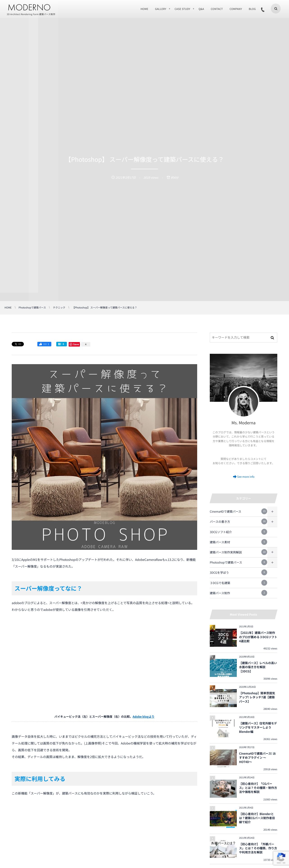Open the BLOG menu item
The image size is (289, 868).
click(x=252, y=9)
